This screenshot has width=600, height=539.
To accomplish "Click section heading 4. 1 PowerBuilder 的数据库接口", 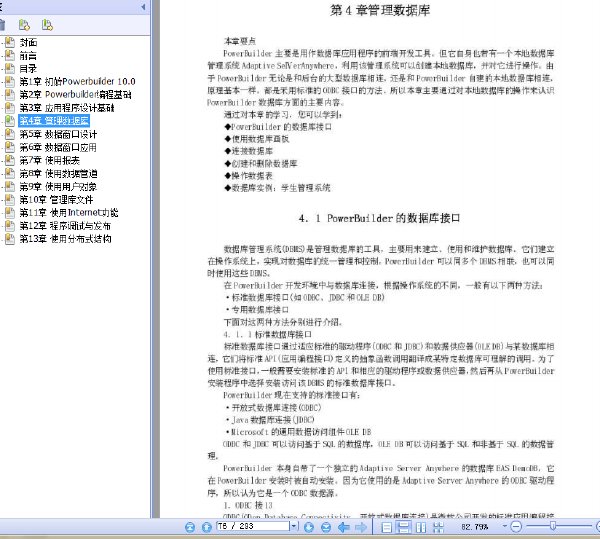I will 379,218.
